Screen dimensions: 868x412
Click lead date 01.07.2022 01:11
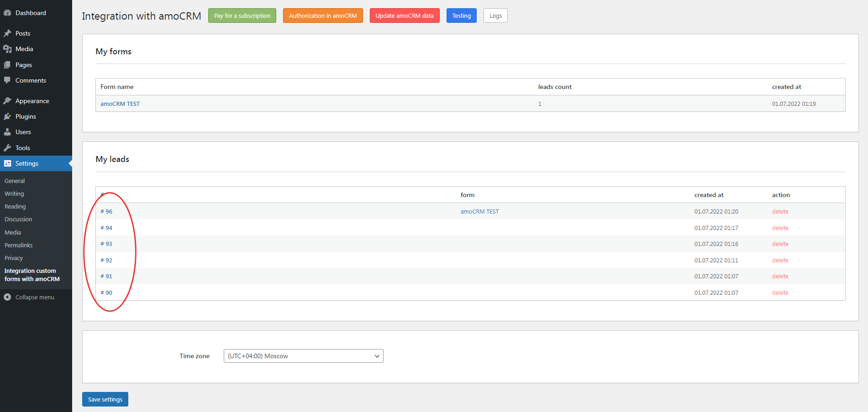click(x=716, y=260)
